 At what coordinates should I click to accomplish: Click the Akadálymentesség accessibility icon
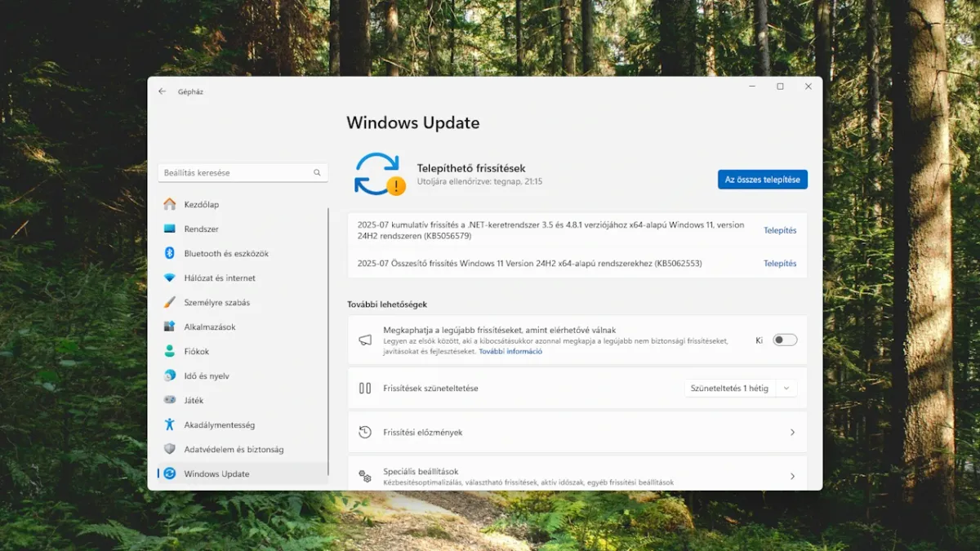click(x=170, y=424)
